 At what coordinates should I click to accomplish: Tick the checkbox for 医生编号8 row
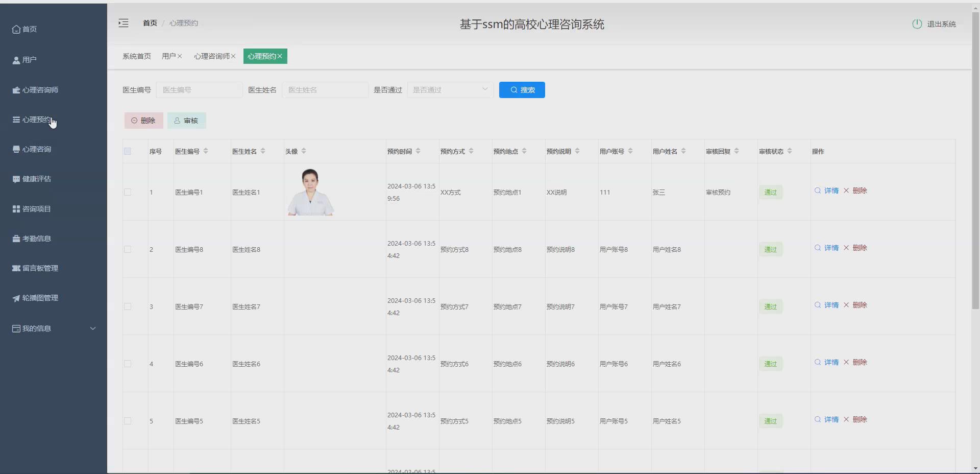tap(128, 249)
